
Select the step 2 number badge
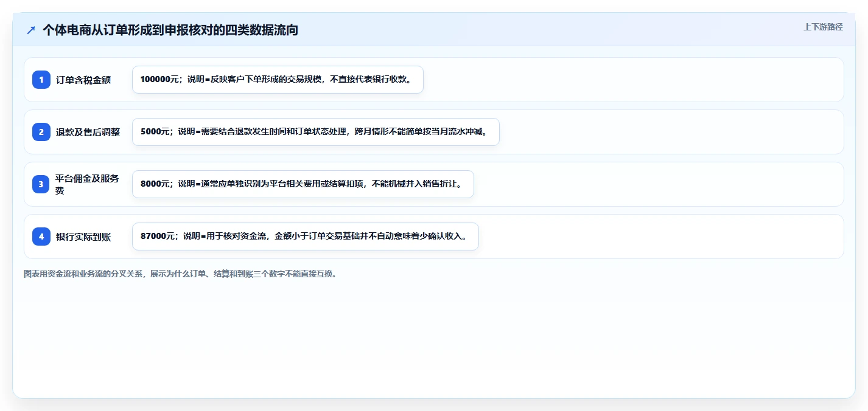[41, 132]
